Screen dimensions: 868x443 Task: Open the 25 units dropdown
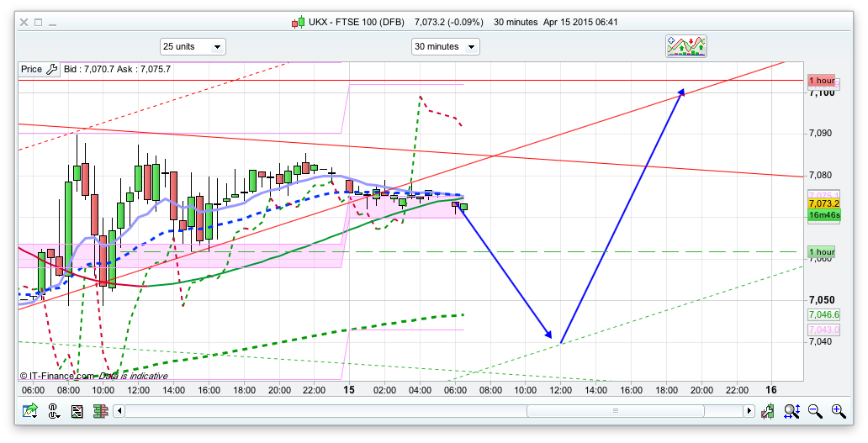pos(193,46)
